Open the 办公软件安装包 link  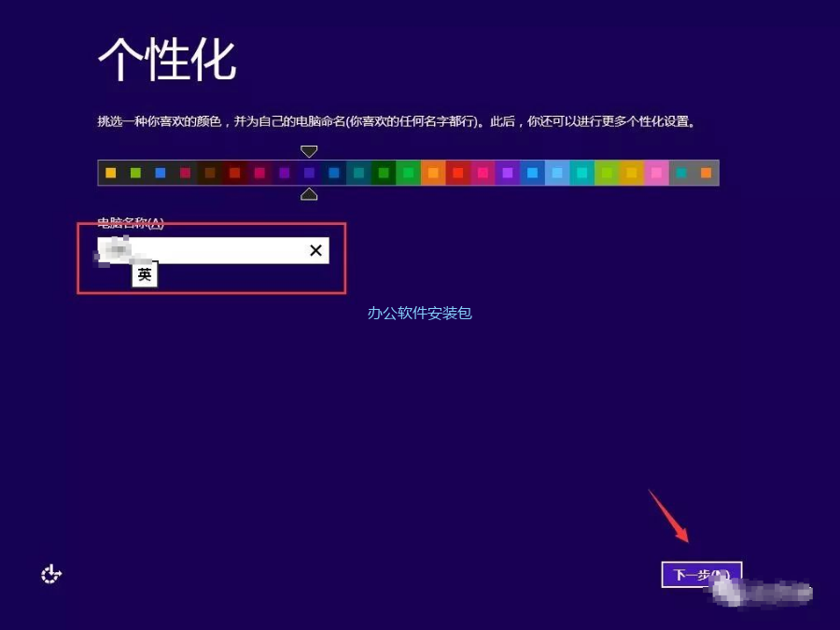419,314
